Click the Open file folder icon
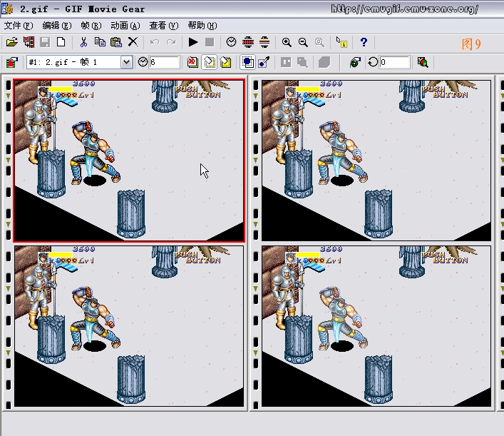Viewport: 504px width, 436px height. pyautogui.click(x=12, y=42)
